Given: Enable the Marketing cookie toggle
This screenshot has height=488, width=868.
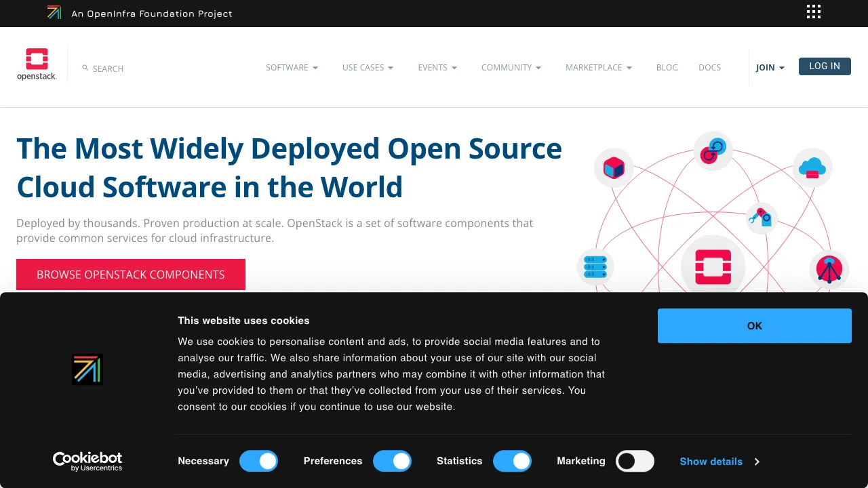Looking at the screenshot, I should (x=634, y=461).
